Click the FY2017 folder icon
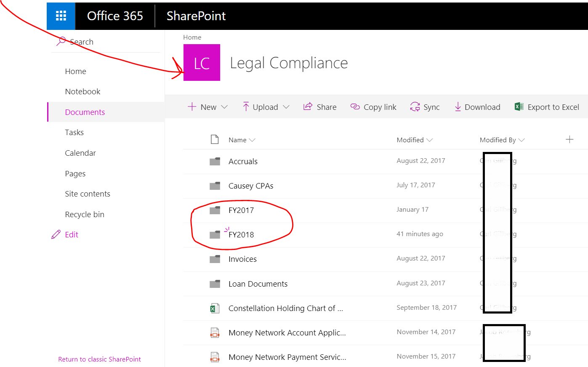This screenshot has height=367, width=588. 215,210
